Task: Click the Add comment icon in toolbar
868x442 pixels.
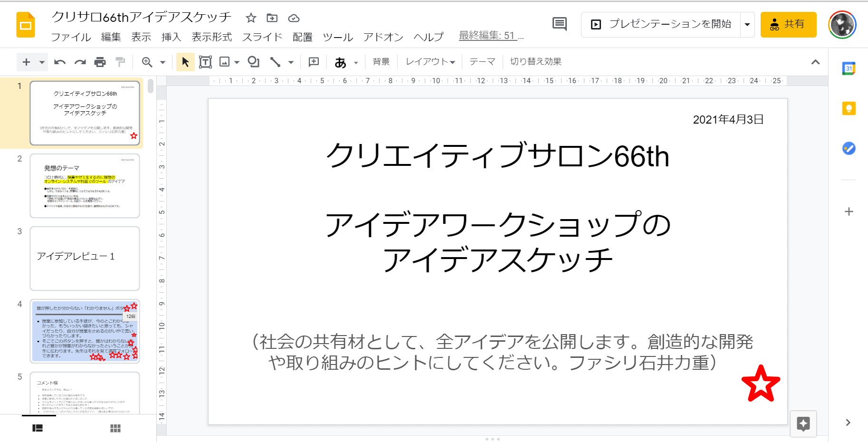Action: pyautogui.click(x=314, y=62)
